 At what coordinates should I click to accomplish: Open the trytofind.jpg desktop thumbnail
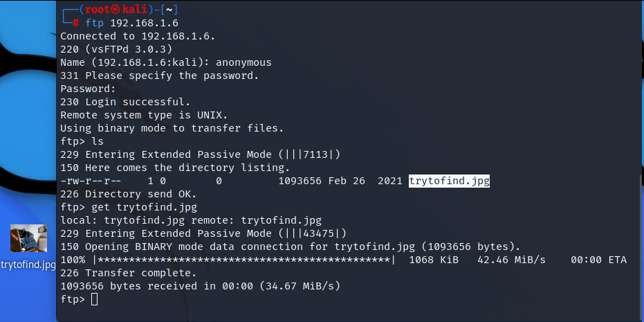[28, 238]
